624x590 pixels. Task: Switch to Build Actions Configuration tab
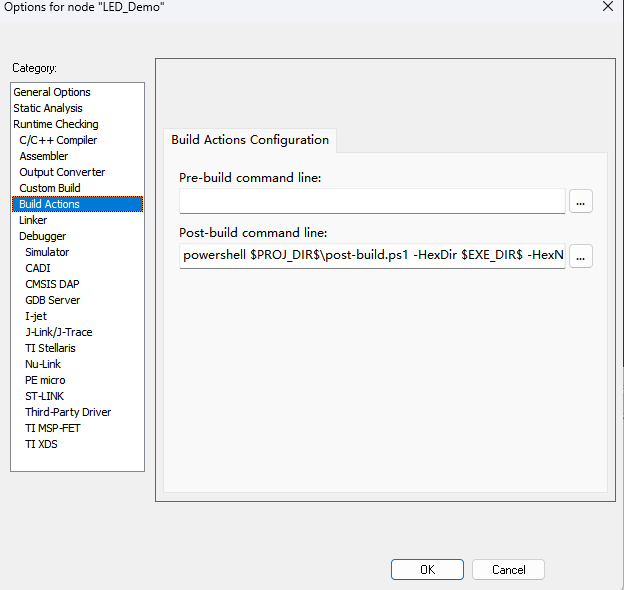click(250, 140)
